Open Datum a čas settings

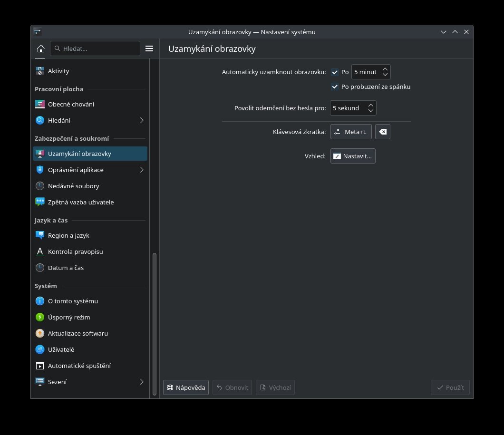point(66,268)
